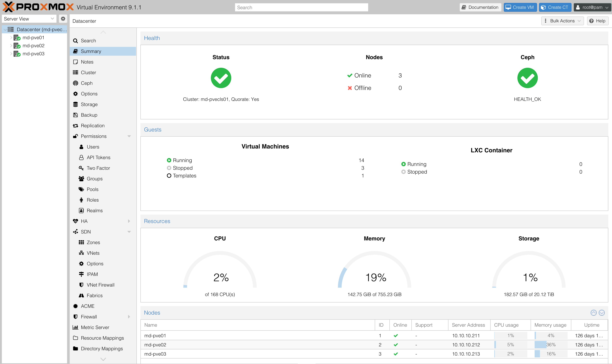This screenshot has width=612, height=364.
Task: Switch to the Summary tab
Action: coord(91,51)
